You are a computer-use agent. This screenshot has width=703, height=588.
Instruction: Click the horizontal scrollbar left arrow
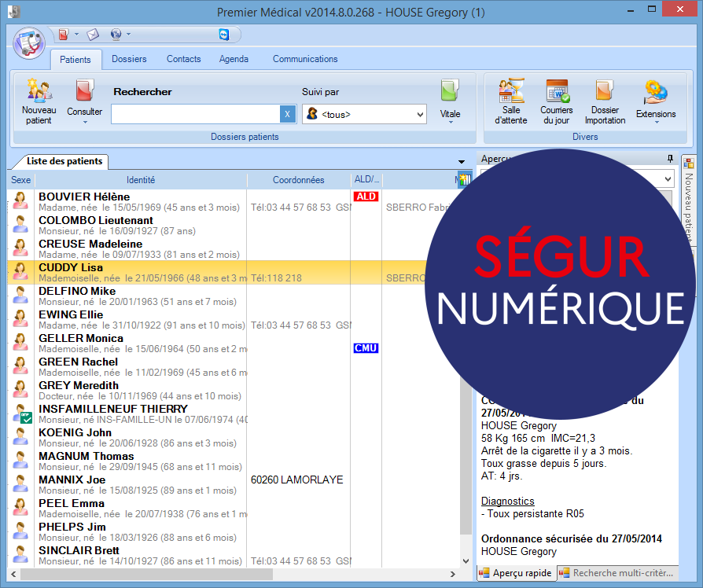13,574
